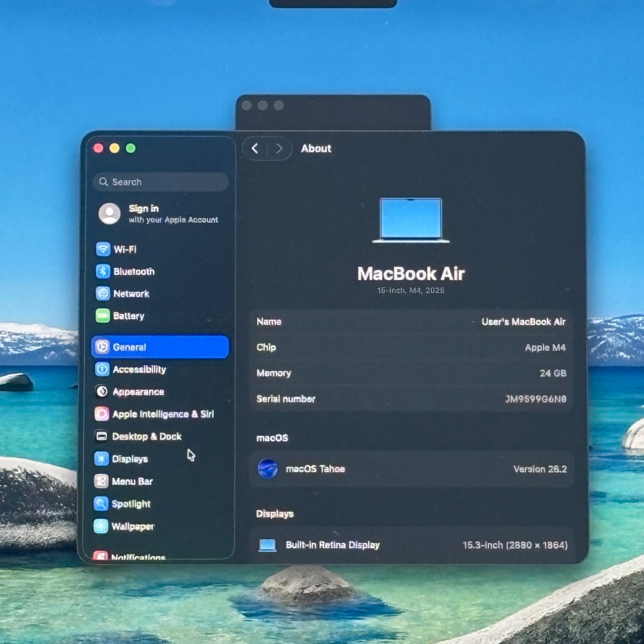Open Accessibility settings icon
Image resolution: width=644 pixels, height=644 pixels.
(x=103, y=369)
